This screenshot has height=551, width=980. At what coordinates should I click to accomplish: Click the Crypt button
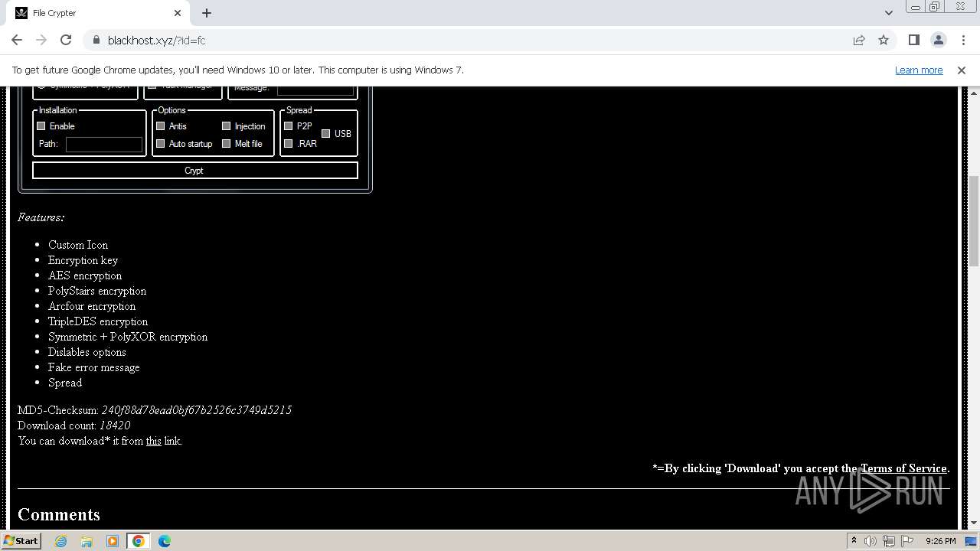pyautogui.click(x=195, y=171)
